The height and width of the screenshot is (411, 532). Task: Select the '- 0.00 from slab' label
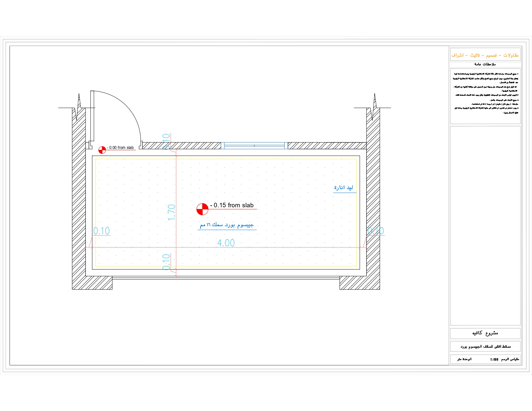[120, 148]
